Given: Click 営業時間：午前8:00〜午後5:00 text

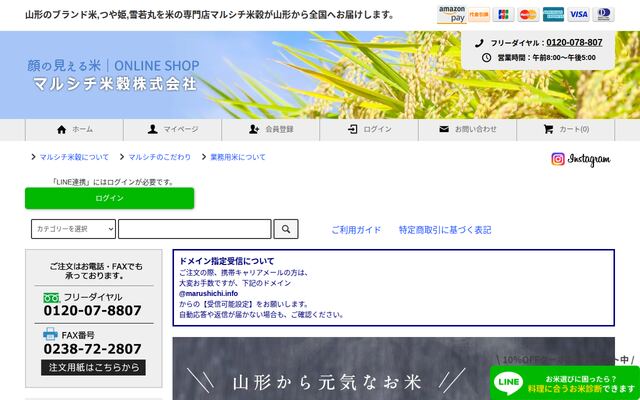Looking at the screenshot, I should coord(546,58).
